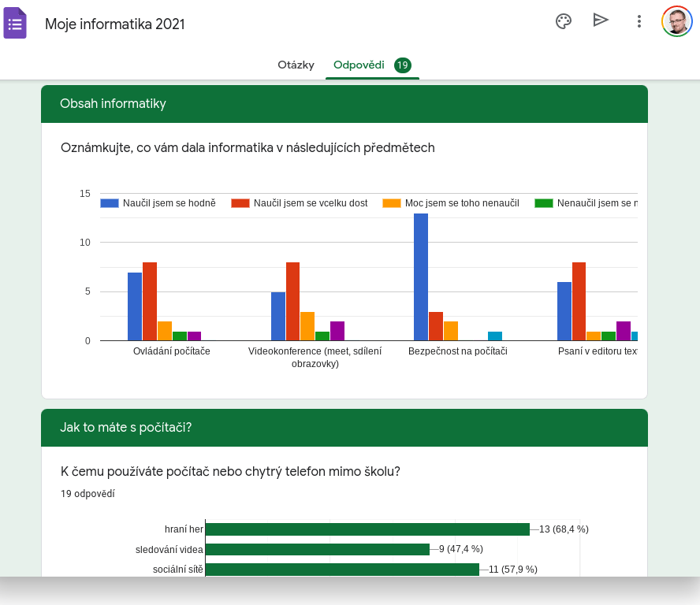Click the red bar for Ovládání počítače

point(150,301)
